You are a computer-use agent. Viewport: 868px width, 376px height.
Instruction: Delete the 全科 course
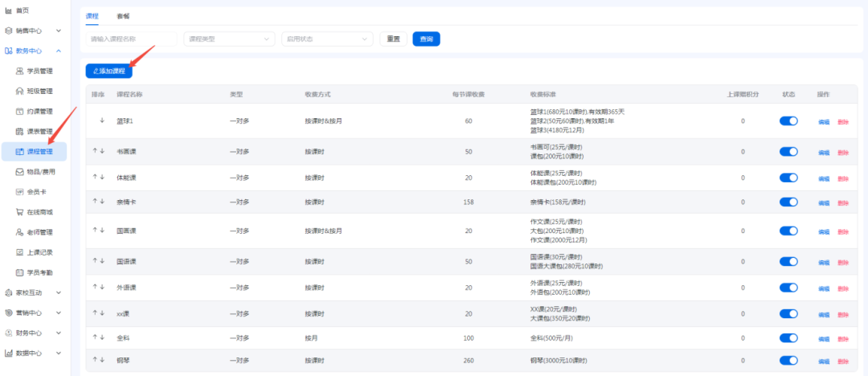pos(843,339)
